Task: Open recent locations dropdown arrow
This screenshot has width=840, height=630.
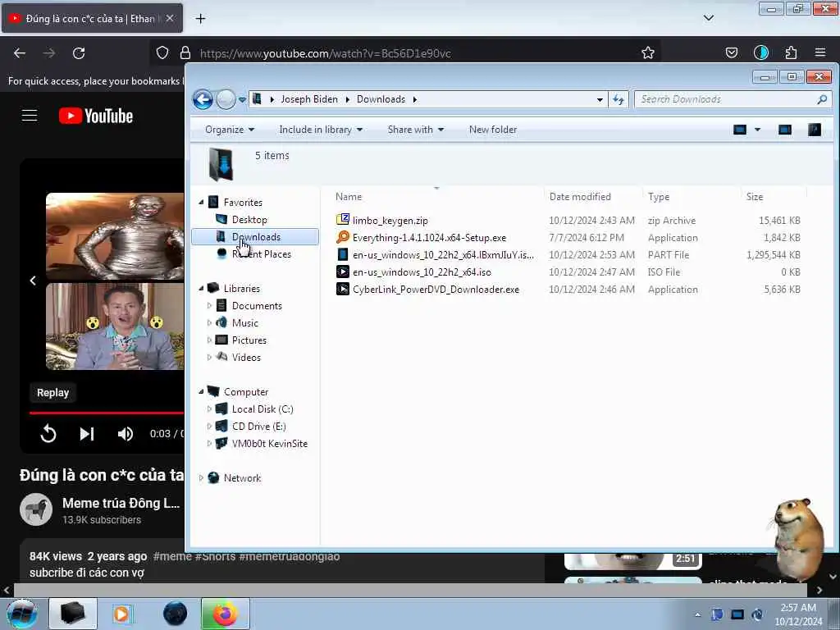Action: (242, 99)
